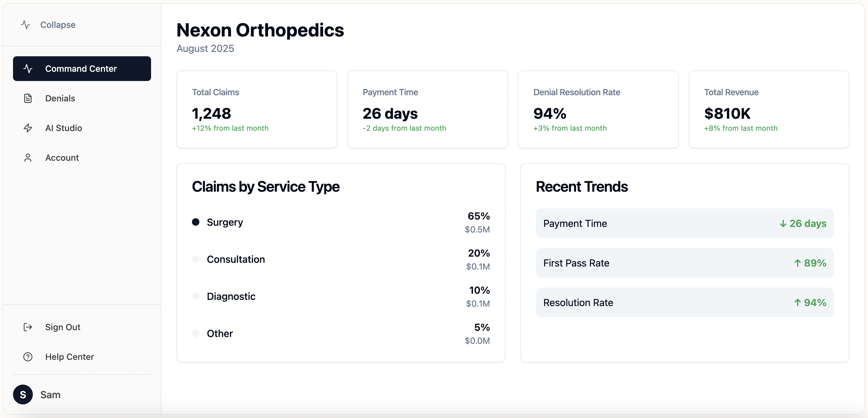Click the Total Revenue stat card

pyautogui.click(x=769, y=109)
